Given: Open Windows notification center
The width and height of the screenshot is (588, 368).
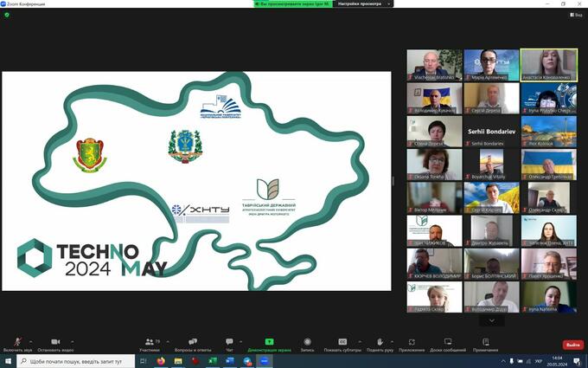Looking at the screenshot, I should click(x=577, y=361).
